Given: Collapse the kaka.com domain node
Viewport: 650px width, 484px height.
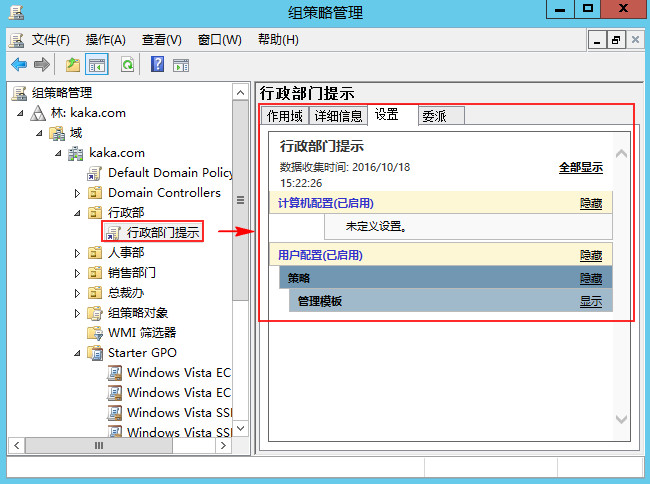Looking at the screenshot, I should [58, 153].
